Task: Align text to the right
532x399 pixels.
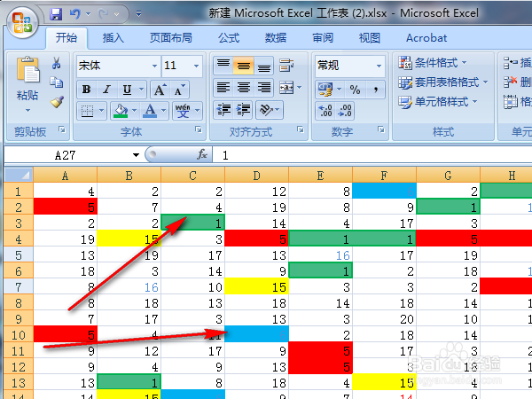Action: coord(263,88)
